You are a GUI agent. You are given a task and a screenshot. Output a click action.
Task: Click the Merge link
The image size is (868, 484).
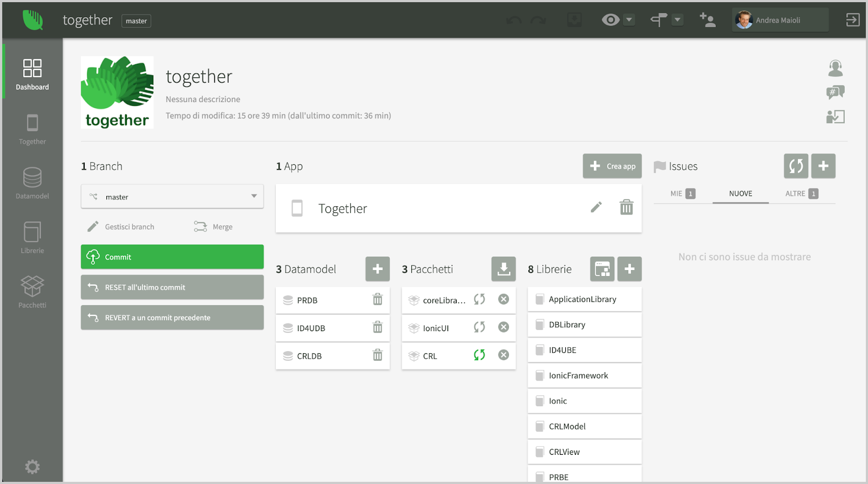[x=214, y=227]
